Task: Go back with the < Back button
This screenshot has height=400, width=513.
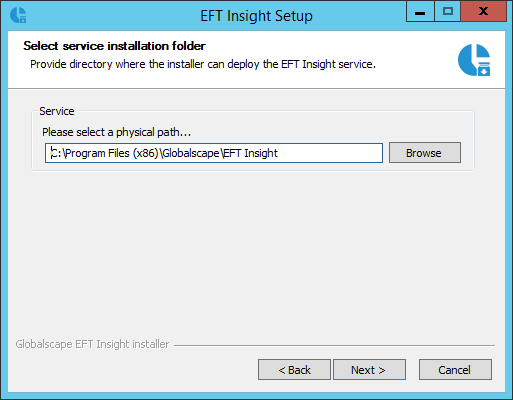Action: (294, 370)
